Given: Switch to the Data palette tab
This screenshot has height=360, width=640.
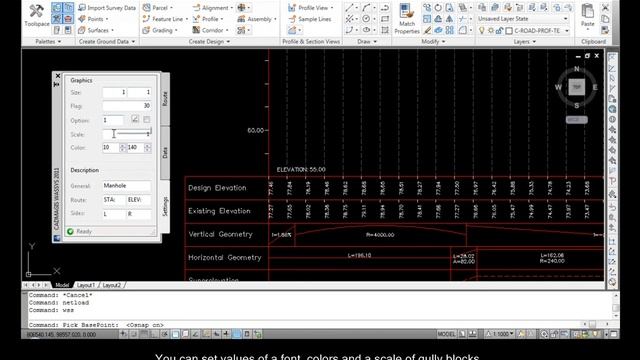Looking at the screenshot, I should [165, 153].
